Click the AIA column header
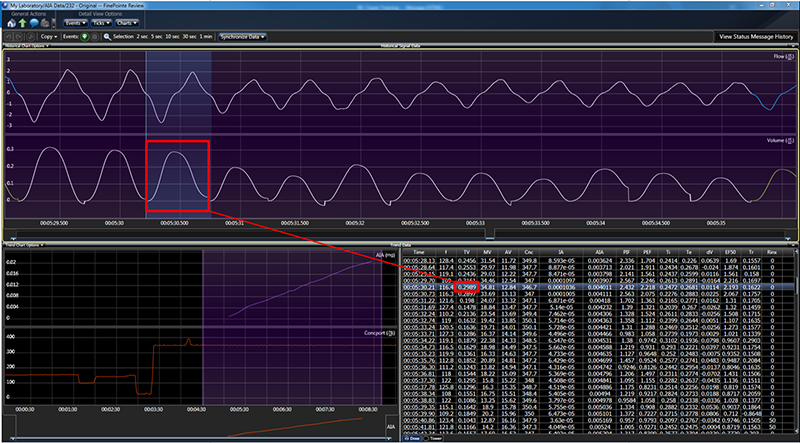Image resolution: width=800 pixels, height=443 pixels. click(599, 252)
